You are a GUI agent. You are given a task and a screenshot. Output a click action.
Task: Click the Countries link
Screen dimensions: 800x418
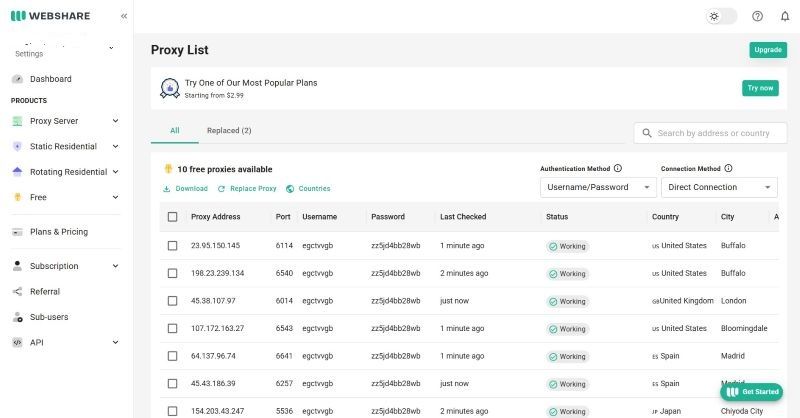314,189
